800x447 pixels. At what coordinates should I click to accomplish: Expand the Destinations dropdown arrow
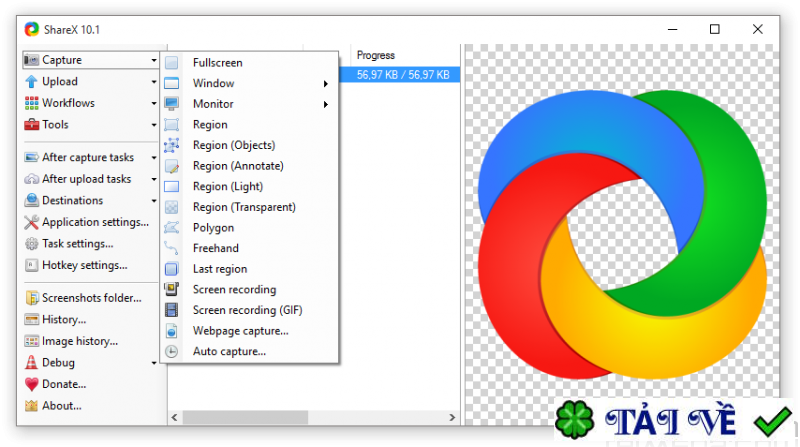154,201
